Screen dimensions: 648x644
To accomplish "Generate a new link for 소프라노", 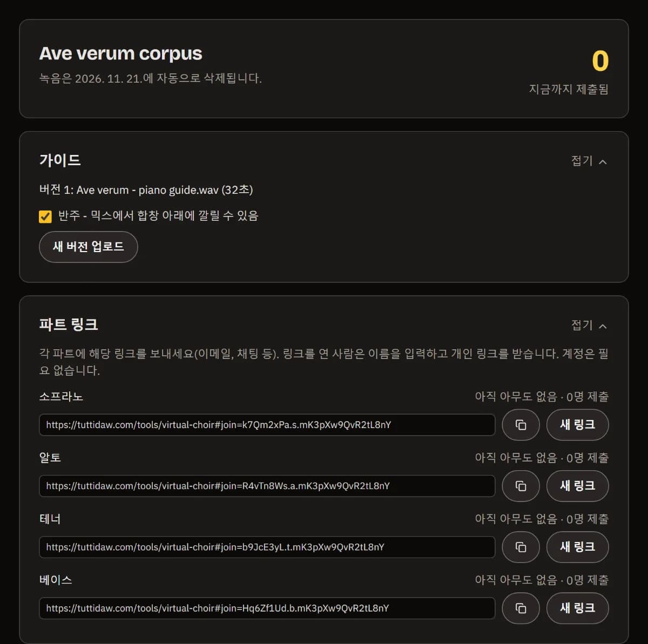I will (x=577, y=425).
